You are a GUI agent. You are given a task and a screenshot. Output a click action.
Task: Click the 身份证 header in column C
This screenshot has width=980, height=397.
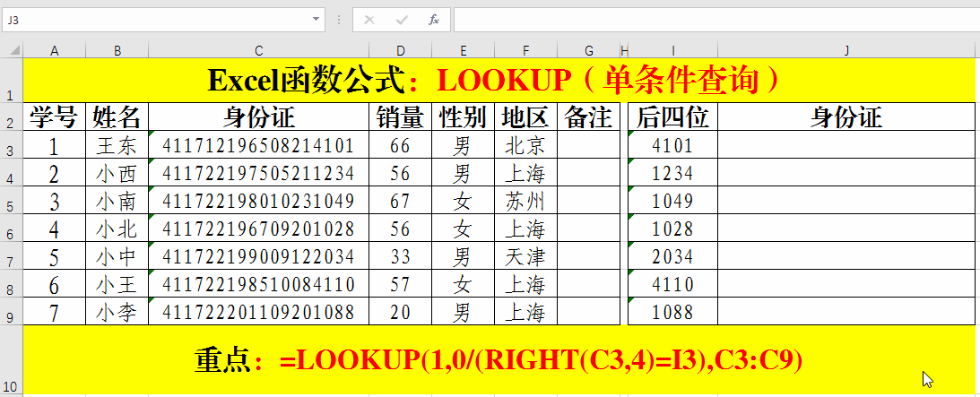(x=259, y=117)
